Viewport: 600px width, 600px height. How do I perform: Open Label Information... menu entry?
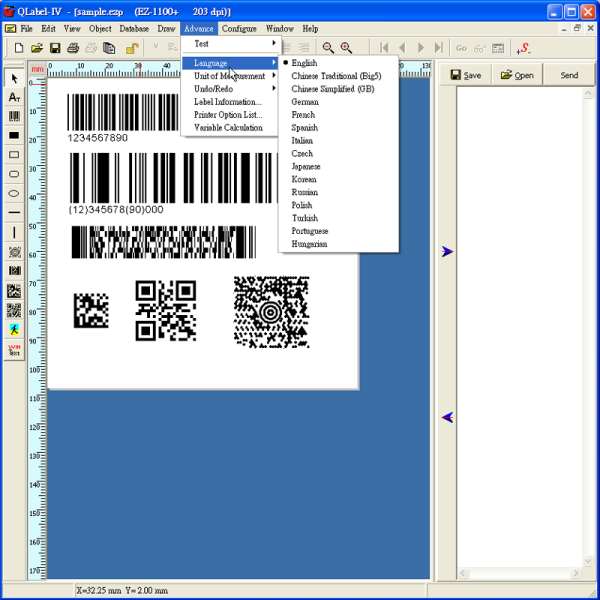point(230,102)
